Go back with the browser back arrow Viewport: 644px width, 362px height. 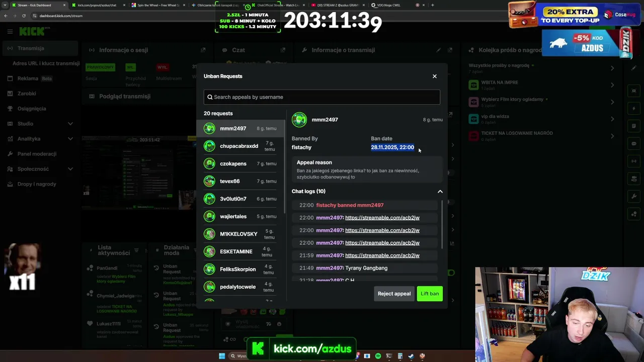coord(6,16)
